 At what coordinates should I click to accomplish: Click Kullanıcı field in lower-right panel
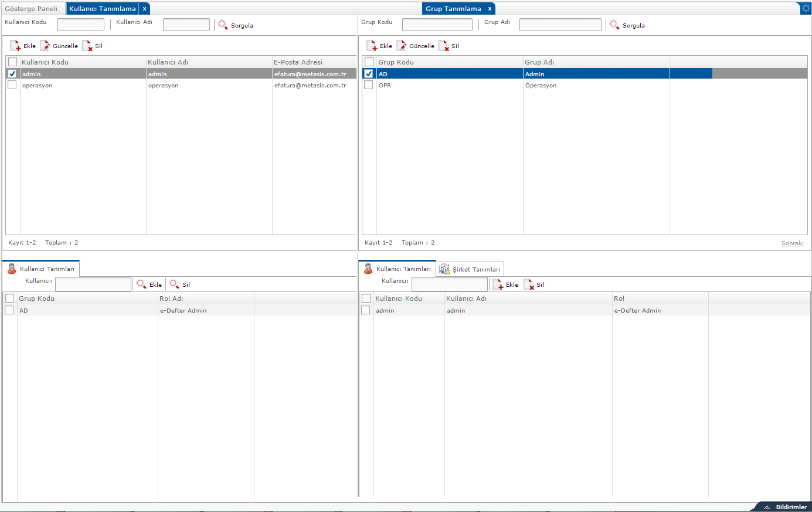[450, 284]
